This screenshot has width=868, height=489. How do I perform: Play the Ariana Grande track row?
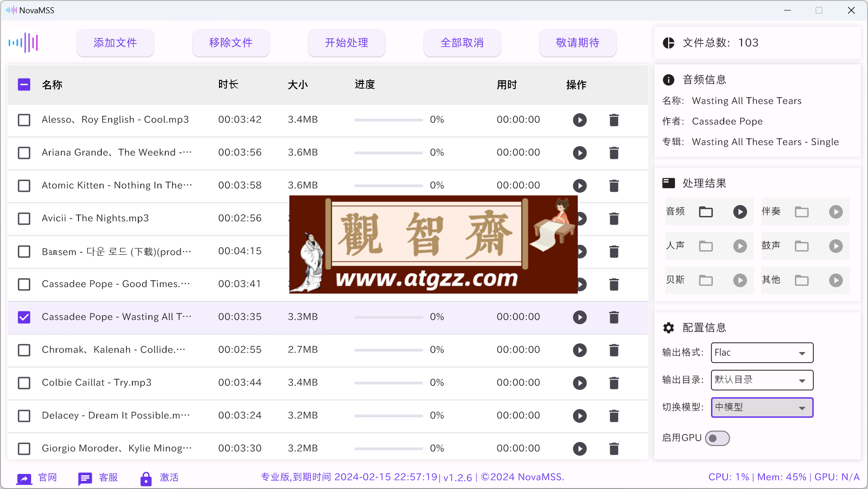tap(580, 153)
